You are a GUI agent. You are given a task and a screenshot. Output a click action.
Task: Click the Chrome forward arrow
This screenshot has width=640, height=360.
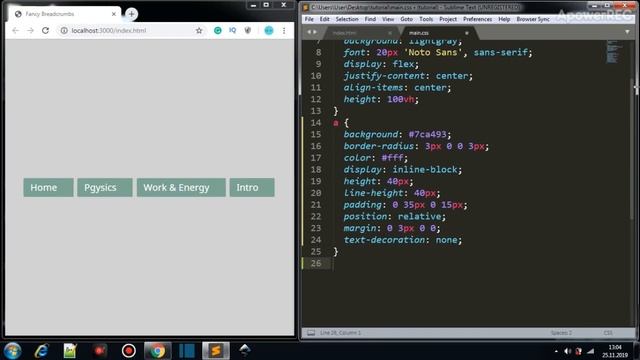coord(30,31)
